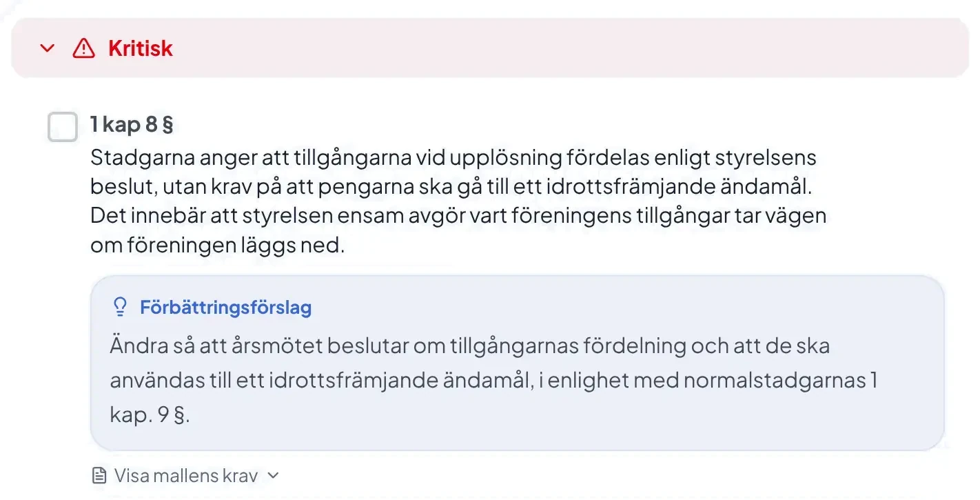The image size is (980, 500).
Task: Click the downward arrow inside the red banner
Action: click(47, 47)
